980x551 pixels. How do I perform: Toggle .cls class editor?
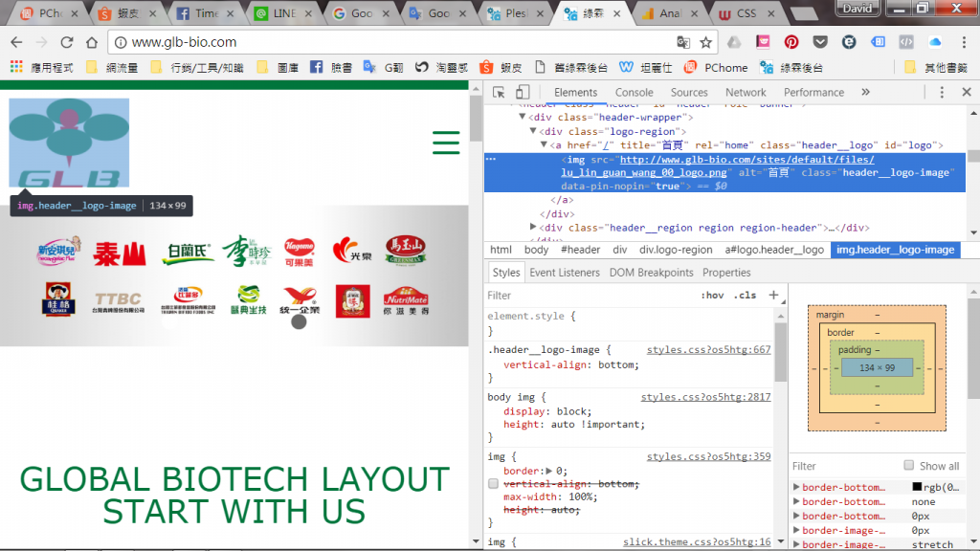point(745,295)
